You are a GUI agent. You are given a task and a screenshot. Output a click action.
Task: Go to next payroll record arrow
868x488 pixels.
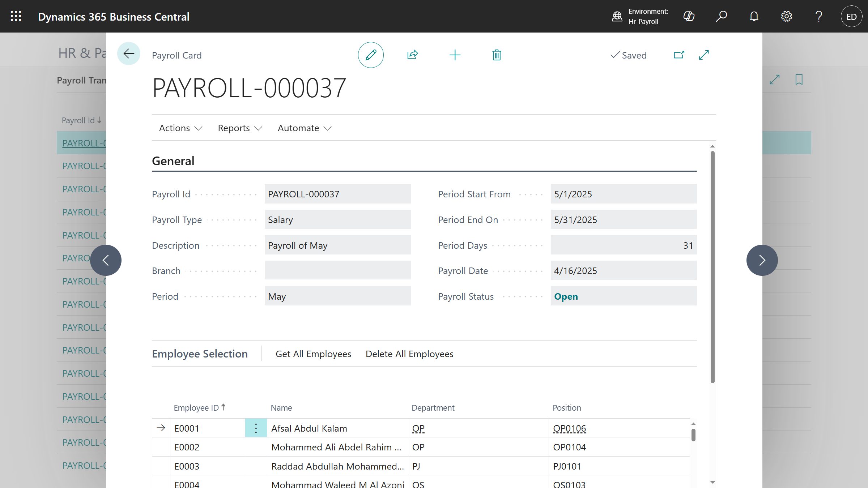click(762, 260)
